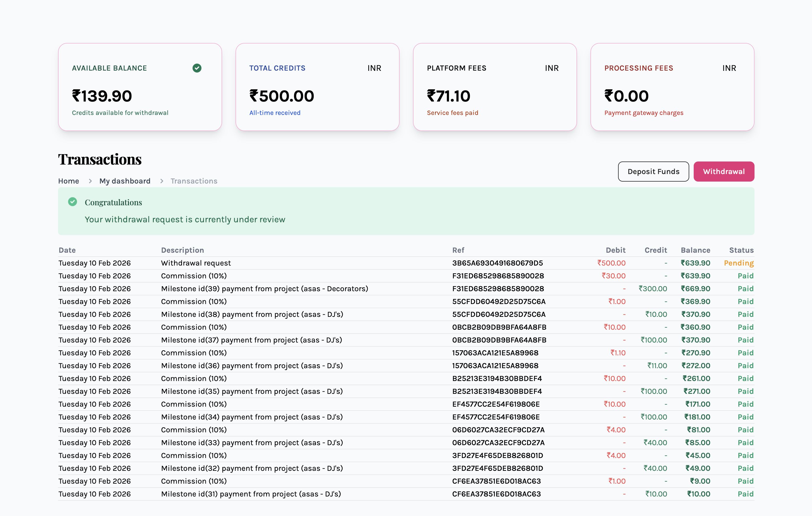
Task: Click the green checkmark on Available Balance card
Action: [197, 68]
